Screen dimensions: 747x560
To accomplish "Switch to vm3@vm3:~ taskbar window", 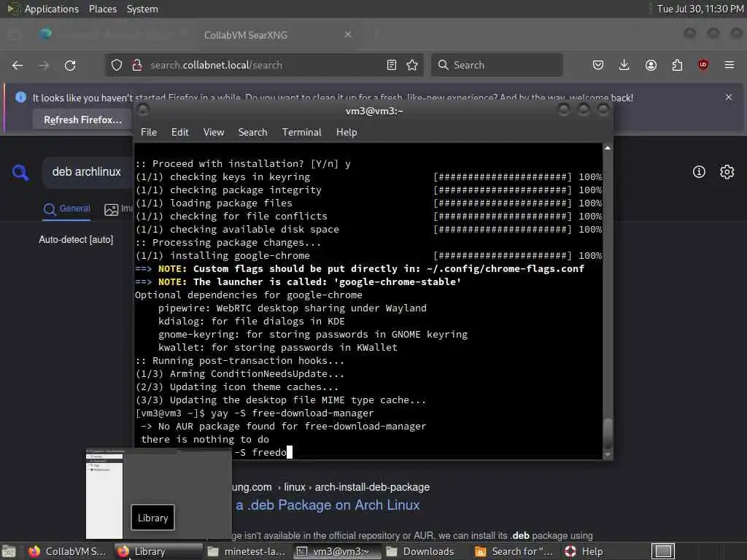I will pos(336,551).
